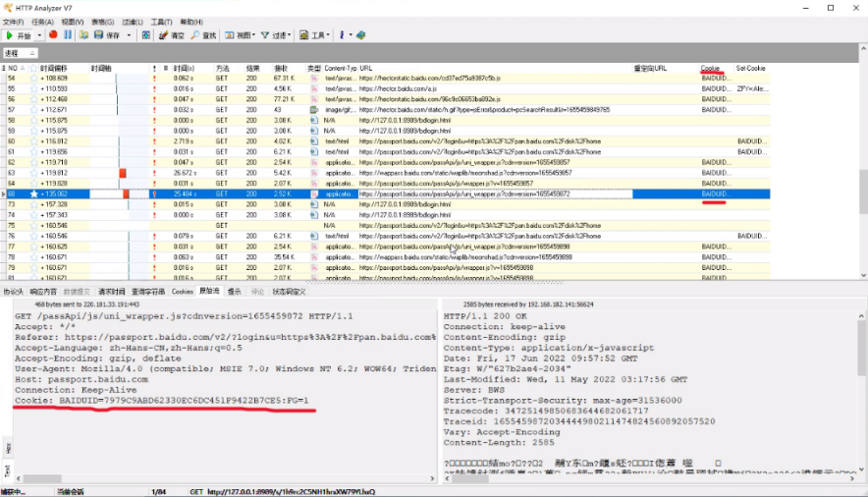Click the Open file folder icon
868x497 pixels.
(x=84, y=34)
